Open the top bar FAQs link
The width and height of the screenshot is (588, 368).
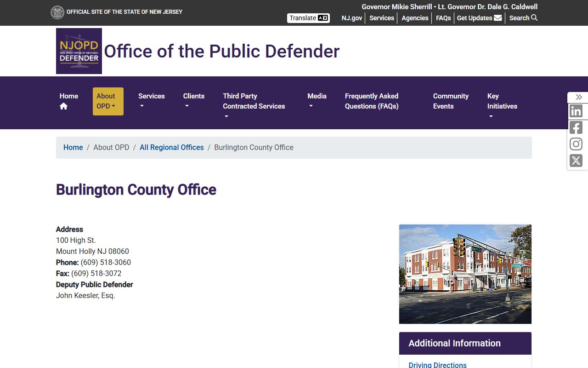[x=443, y=18]
